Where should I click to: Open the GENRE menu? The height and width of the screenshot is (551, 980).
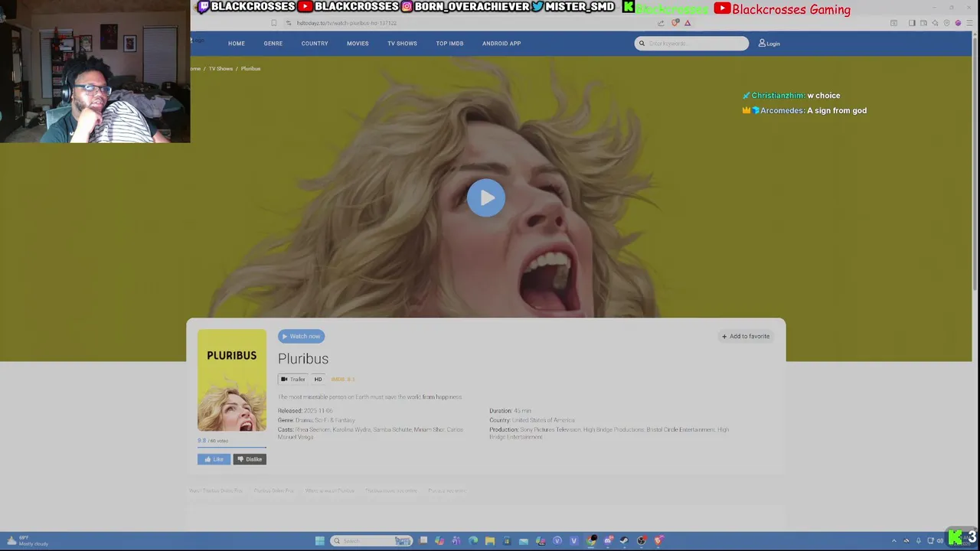click(273, 44)
